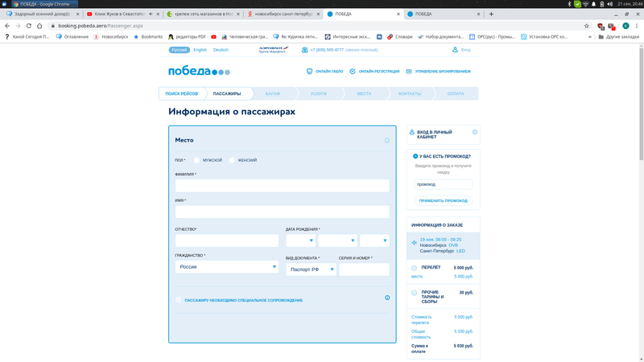The height and width of the screenshot is (362, 644).
Task: Reload the page with the refresh icon
Action: [29, 26]
